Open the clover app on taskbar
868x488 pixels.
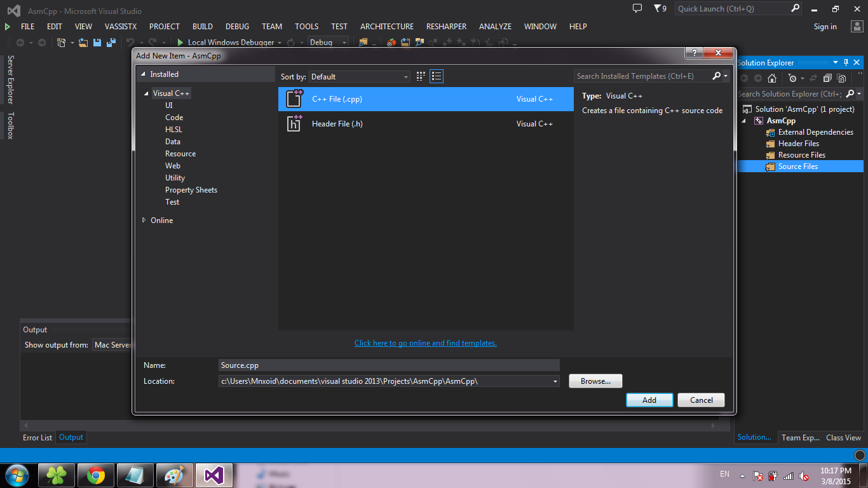click(x=57, y=475)
